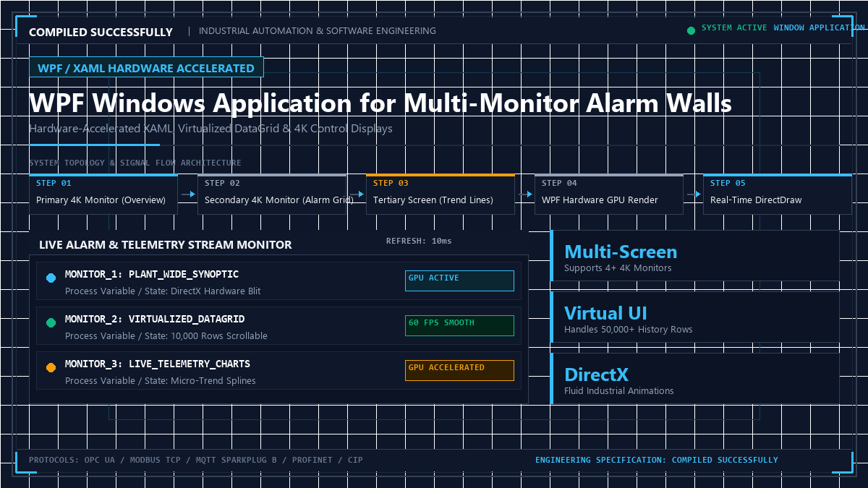The height and width of the screenshot is (488, 868).
Task: Click the WINDOW APPLICATION header label
Action: pos(820,27)
